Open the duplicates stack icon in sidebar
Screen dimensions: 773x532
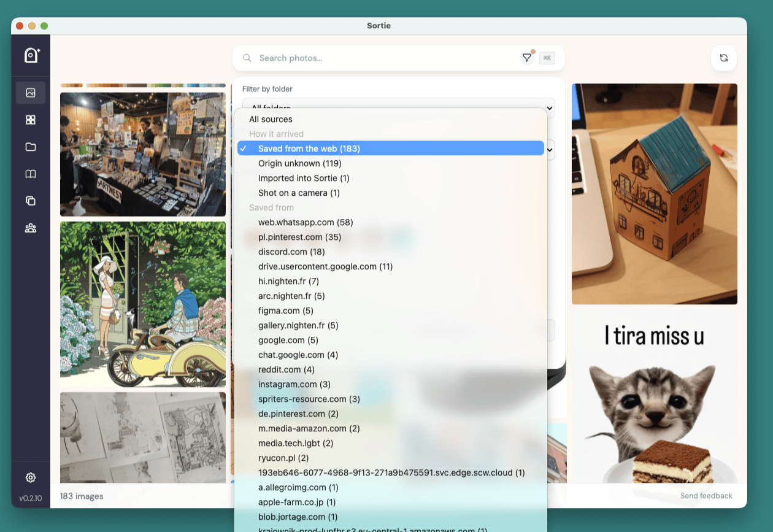click(x=31, y=201)
